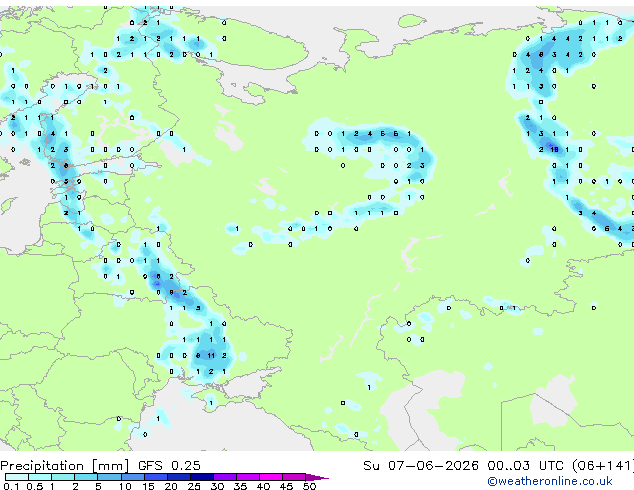Pick the purple swatch between 30 and 35
This screenshot has height=490, width=634.
(225, 477)
